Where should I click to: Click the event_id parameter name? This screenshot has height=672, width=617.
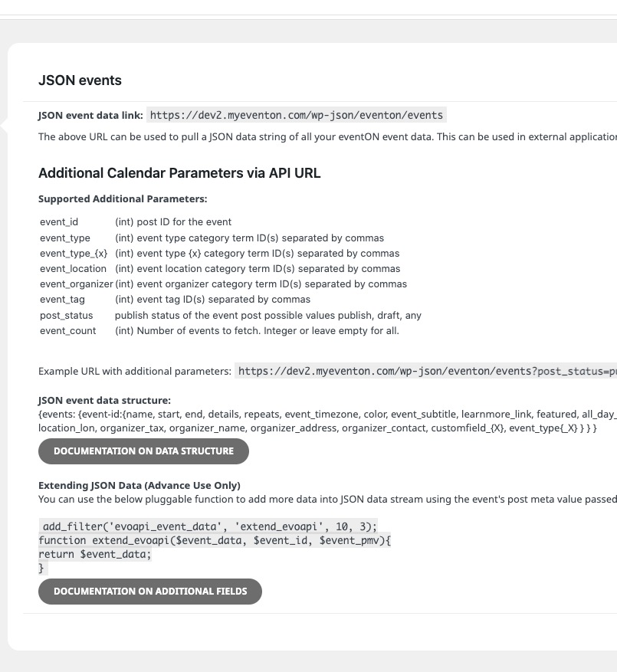coord(59,222)
